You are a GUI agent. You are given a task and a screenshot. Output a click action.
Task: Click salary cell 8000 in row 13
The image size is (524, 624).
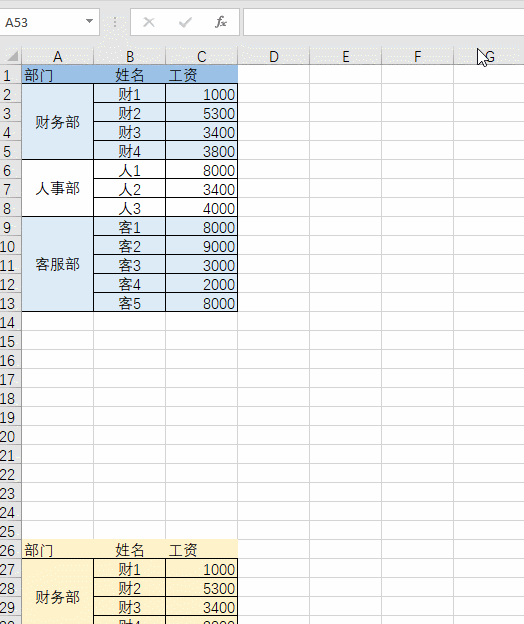point(202,303)
